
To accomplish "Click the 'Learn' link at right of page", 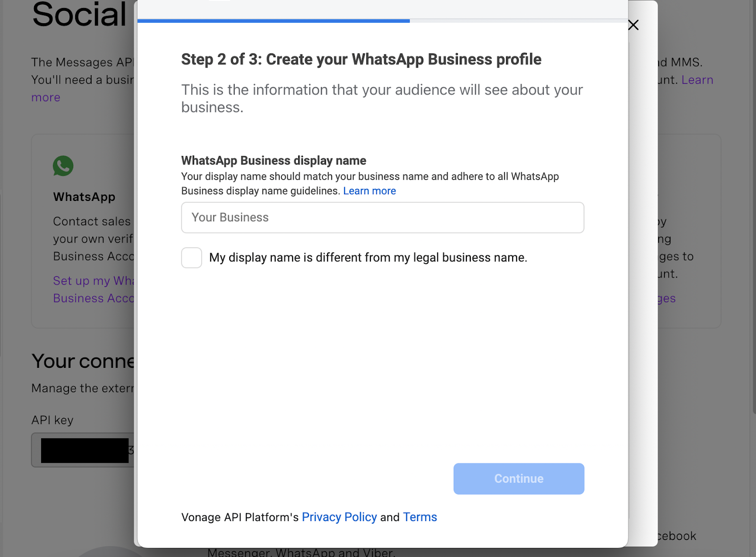I will (x=697, y=80).
